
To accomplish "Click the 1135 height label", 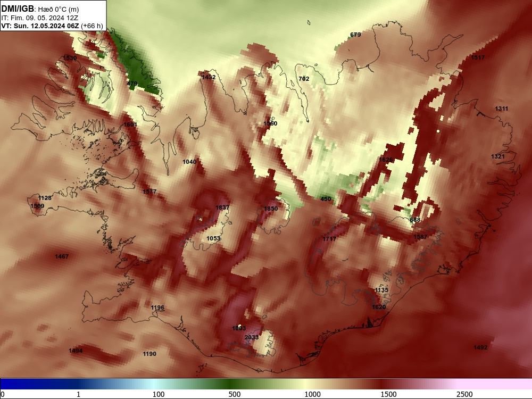I will pyautogui.click(x=381, y=290).
